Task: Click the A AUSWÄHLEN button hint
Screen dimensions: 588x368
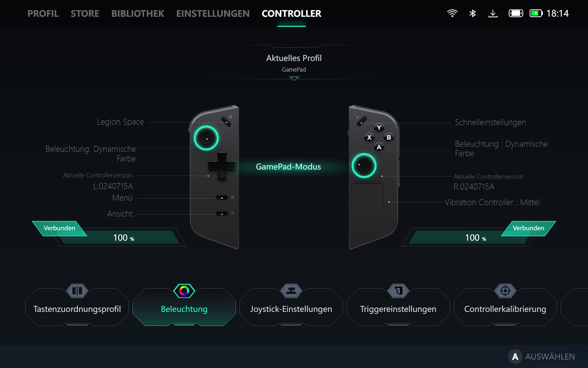Action: click(x=541, y=356)
